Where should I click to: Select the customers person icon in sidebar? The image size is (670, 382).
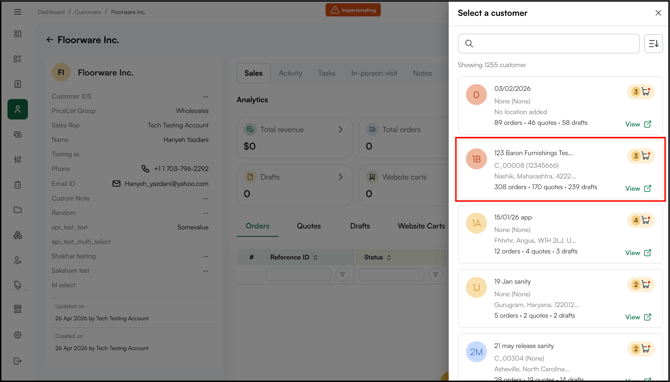(18, 109)
